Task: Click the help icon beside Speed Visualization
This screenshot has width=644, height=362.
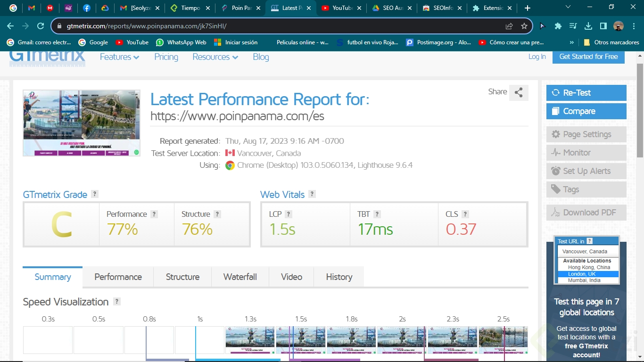Action: (x=117, y=302)
